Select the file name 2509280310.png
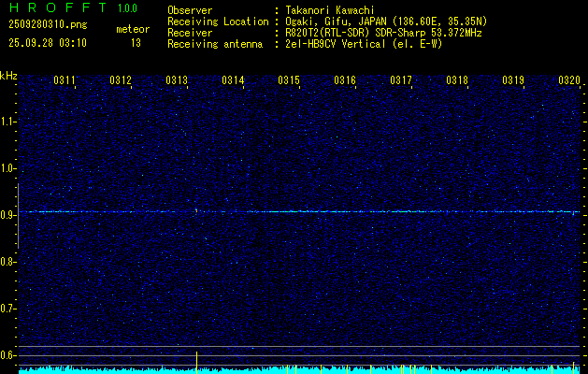The width and height of the screenshot is (588, 374). [48, 25]
